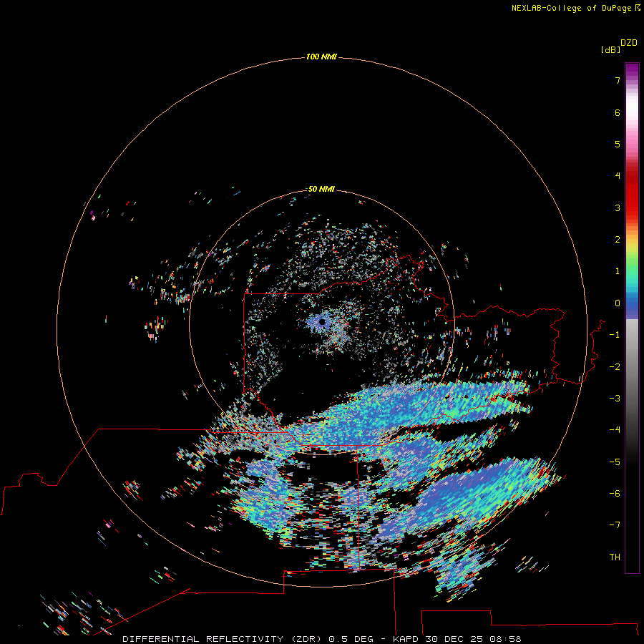Screen dimensions: 644x644
Task: Click the 100 NMI range ring label
Action: coord(321,57)
